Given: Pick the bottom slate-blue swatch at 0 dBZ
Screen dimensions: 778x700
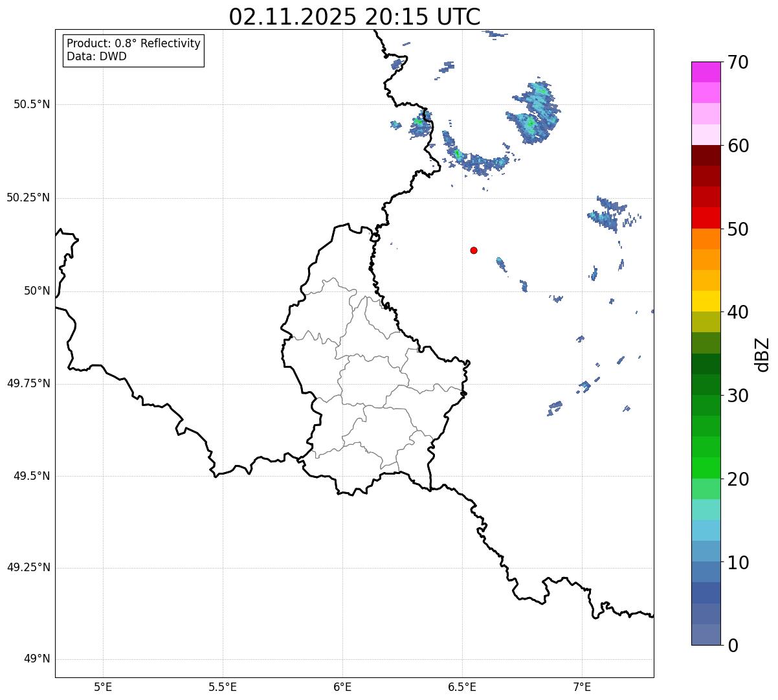Looking at the screenshot, I should 706,635.
